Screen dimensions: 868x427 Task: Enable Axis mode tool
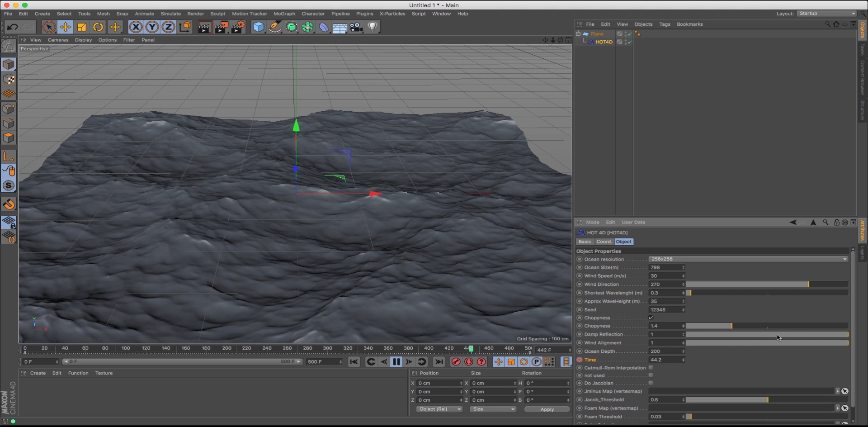coord(9,157)
